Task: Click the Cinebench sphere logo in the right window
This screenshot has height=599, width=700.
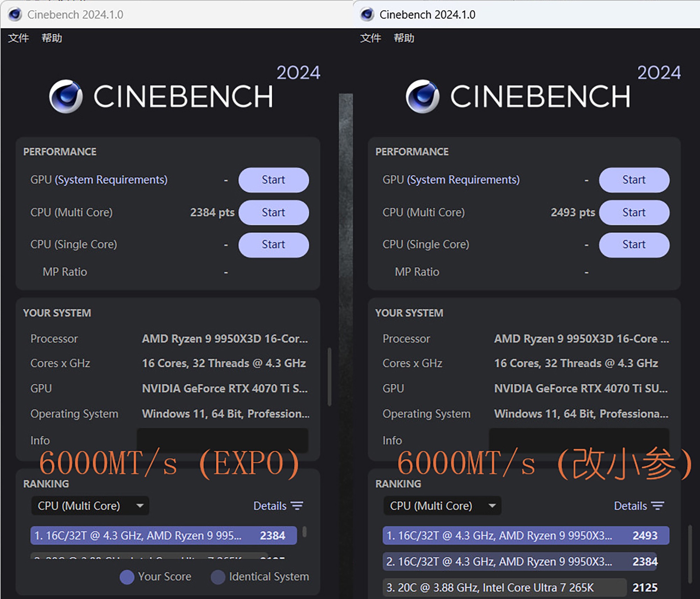Action: (x=422, y=97)
